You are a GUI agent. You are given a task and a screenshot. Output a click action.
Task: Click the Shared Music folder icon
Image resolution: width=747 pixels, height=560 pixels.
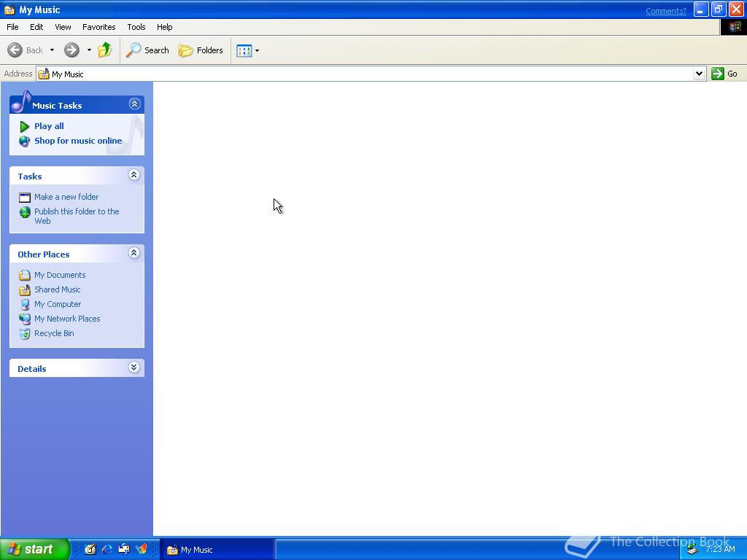pyautogui.click(x=24, y=290)
